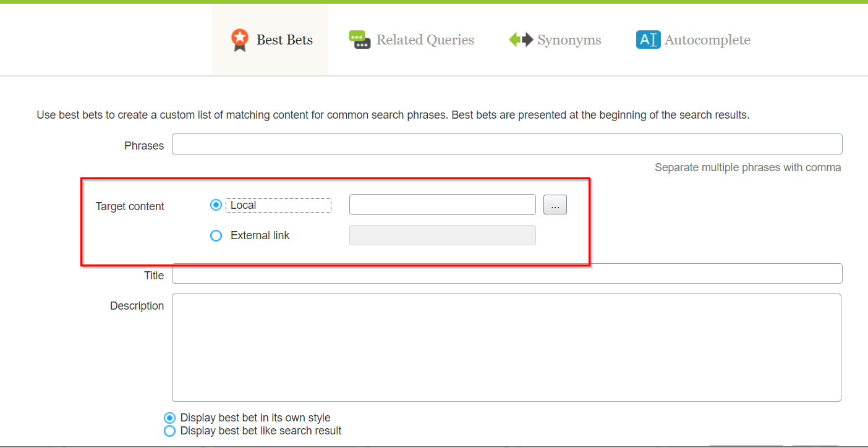Open the Related Queries tab label
The width and height of the screenshot is (868, 448).
[425, 40]
